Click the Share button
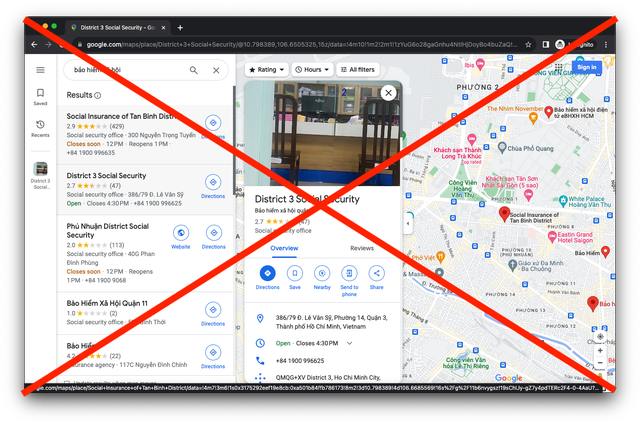Viewport: 640px width, 425px height. point(376,278)
